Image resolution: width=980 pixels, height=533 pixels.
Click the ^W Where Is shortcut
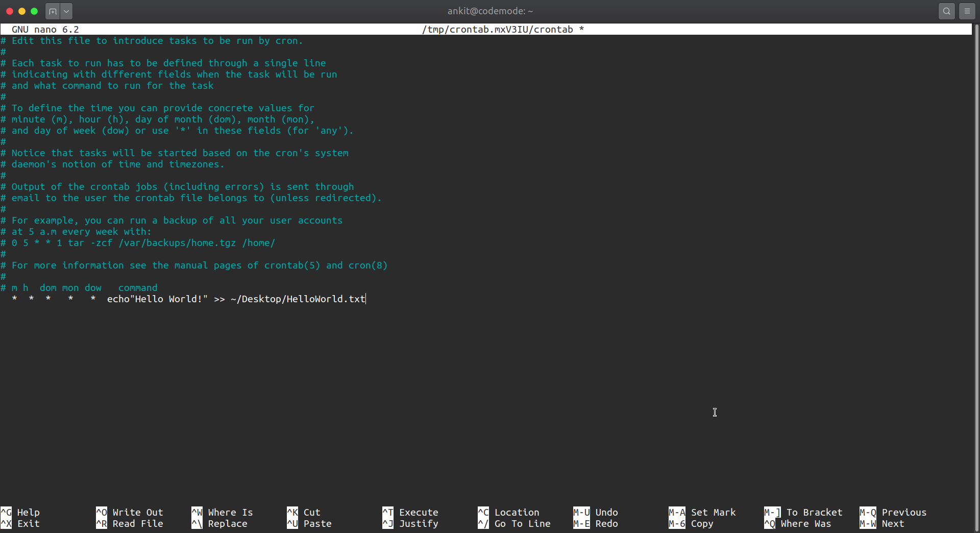tap(222, 512)
